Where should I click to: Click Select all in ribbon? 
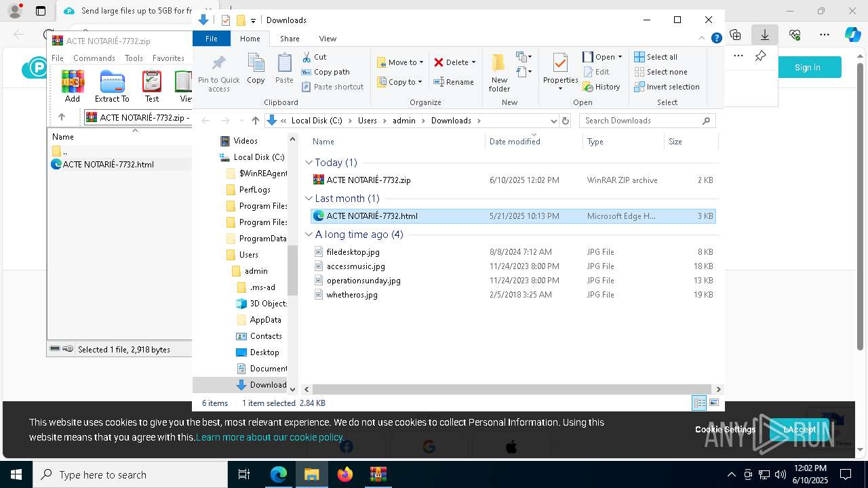coord(656,57)
